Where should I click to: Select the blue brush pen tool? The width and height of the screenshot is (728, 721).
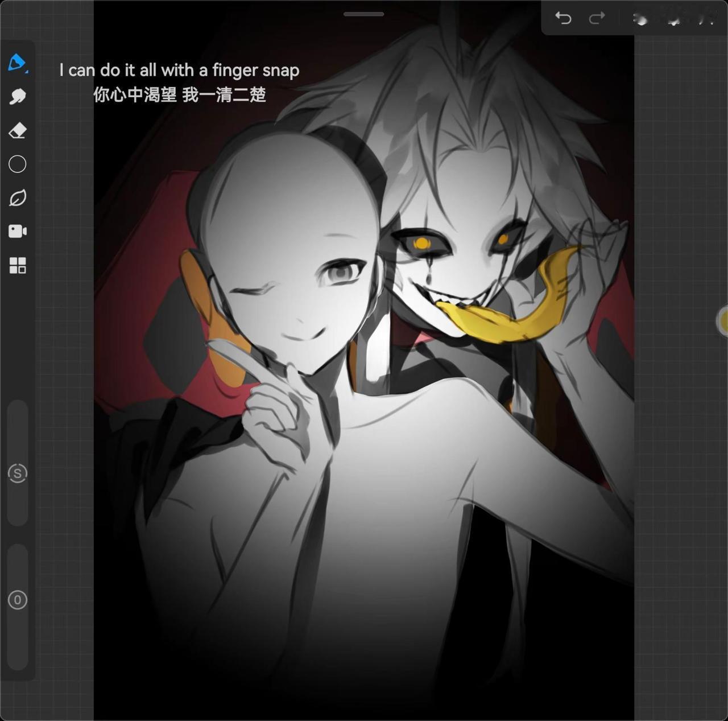pos(16,61)
